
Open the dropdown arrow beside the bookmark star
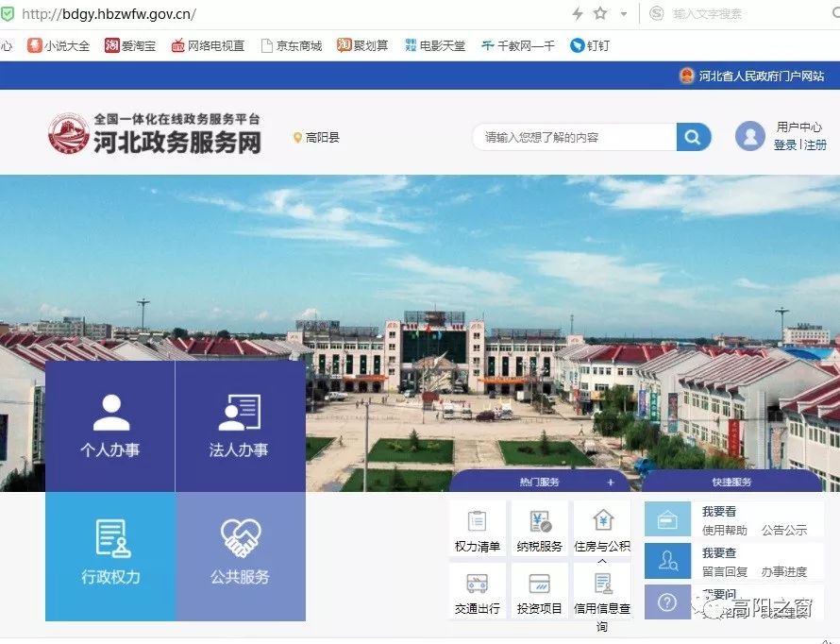point(624,14)
